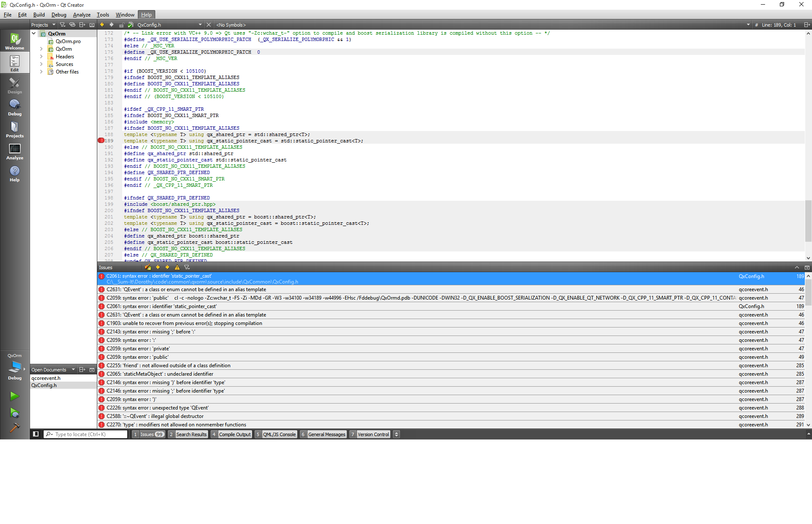Open the Analyze menu

pyautogui.click(x=82, y=15)
